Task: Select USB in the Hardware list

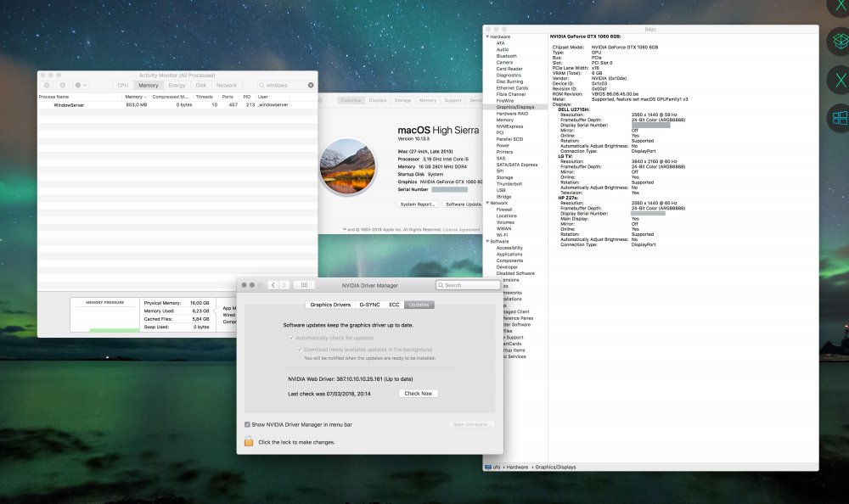Action: [x=501, y=190]
